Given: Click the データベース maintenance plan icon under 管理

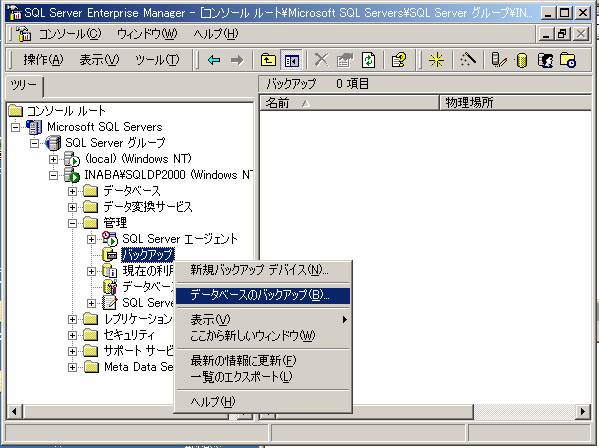Looking at the screenshot, I should coord(110,287).
